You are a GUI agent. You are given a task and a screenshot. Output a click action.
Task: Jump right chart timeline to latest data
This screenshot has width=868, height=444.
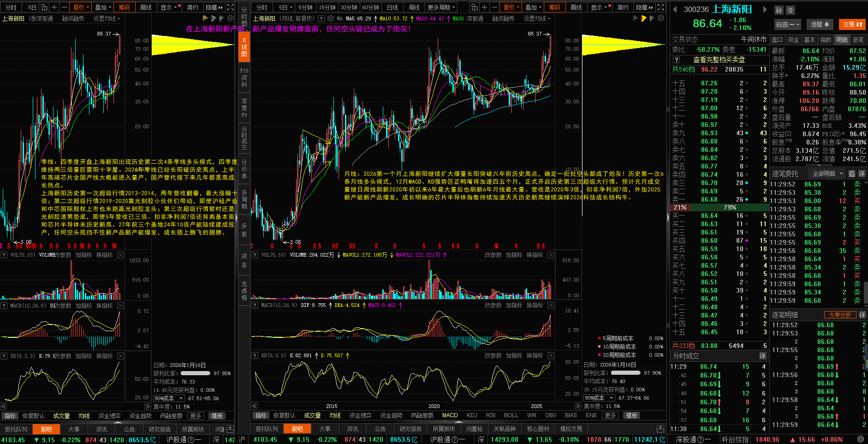tap(578, 406)
